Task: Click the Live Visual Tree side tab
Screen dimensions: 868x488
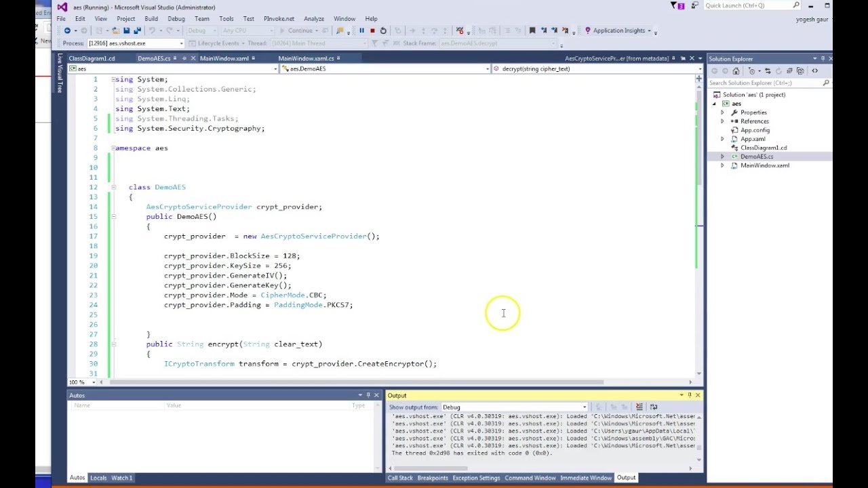Action: pyautogui.click(x=60, y=73)
